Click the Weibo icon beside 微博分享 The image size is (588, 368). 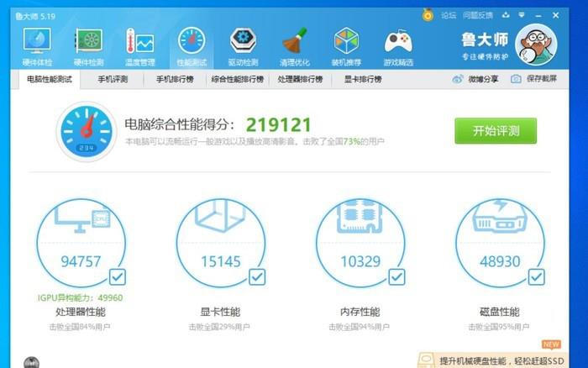tap(458, 79)
